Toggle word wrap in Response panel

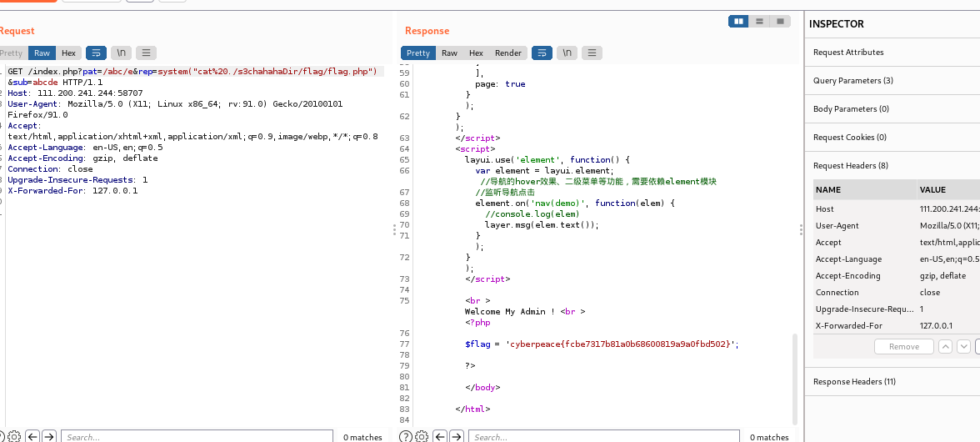click(542, 53)
